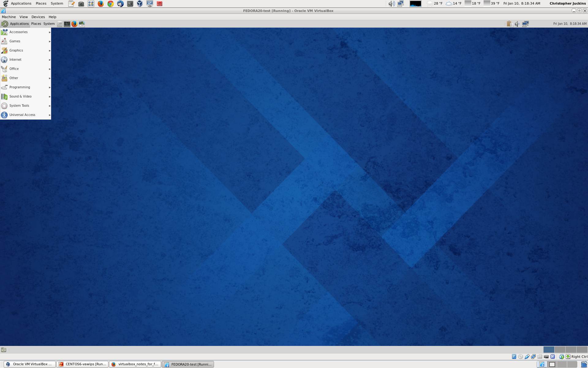Switch to CENTOS6-vawips taskbar window

click(x=82, y=364)
